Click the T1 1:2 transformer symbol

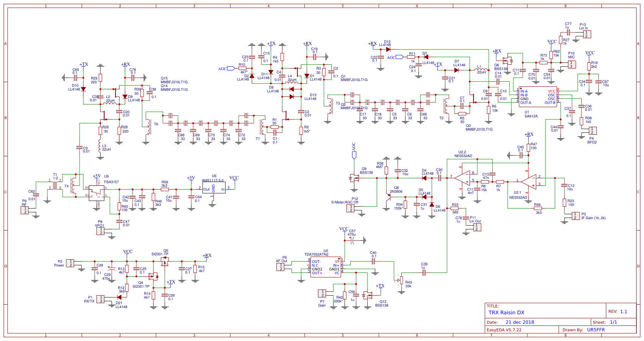point(56,185)
